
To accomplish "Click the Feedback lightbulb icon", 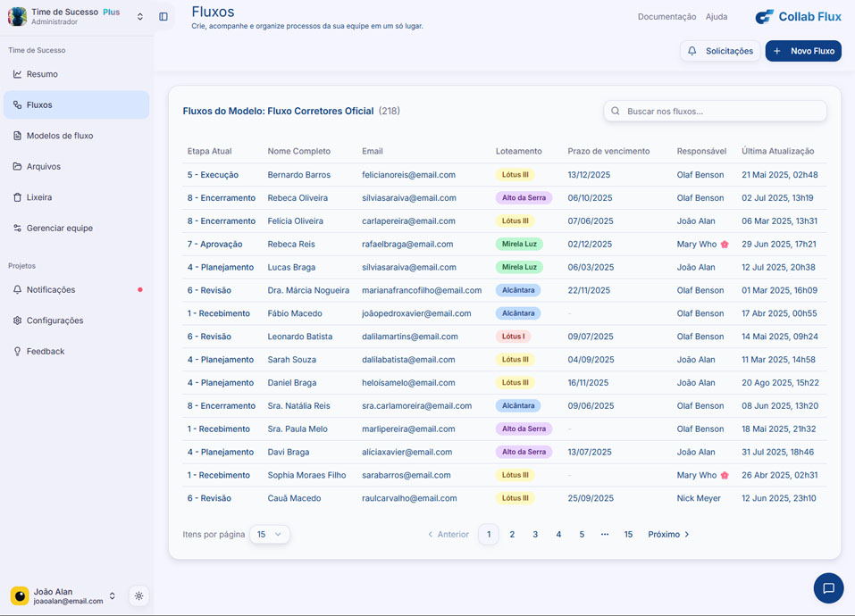I will click(17, 352).
